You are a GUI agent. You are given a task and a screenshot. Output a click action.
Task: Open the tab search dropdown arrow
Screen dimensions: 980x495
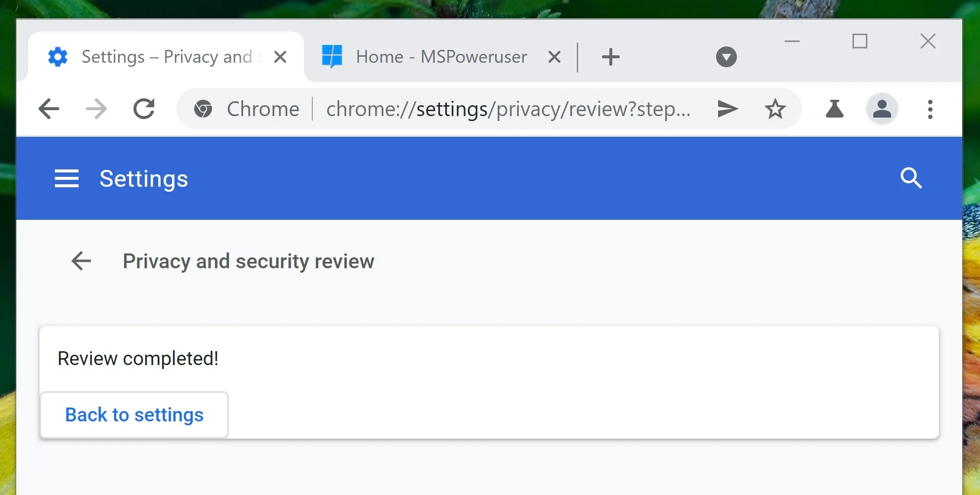(x=726, y=57)
